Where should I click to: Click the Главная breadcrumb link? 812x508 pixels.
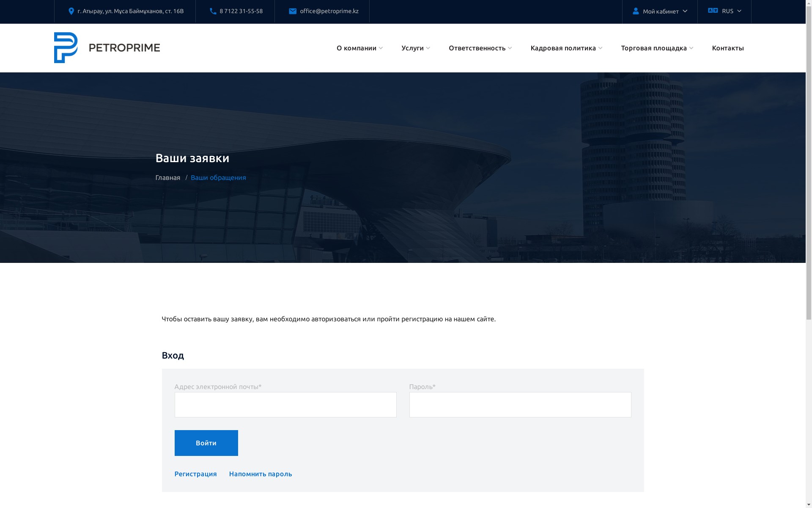pyautogui.click(x=168, y=177)
